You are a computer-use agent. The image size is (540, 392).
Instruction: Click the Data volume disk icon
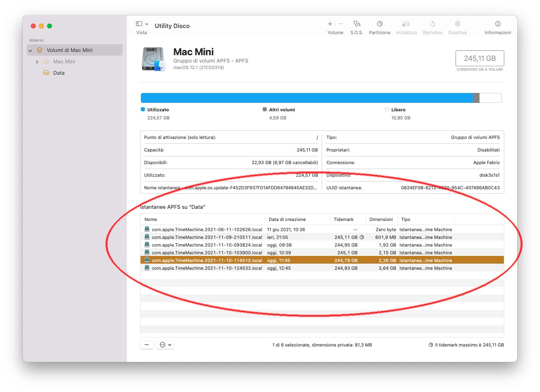(x=46, y=73)
